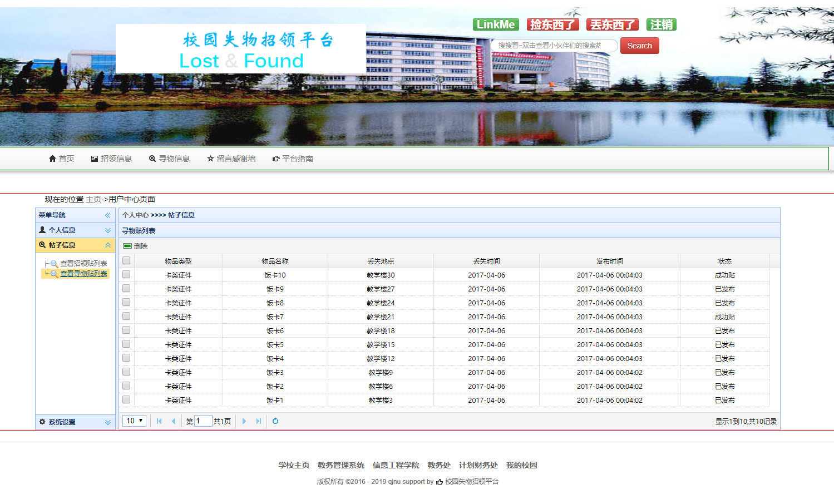834x504 pixels.
Task: Click the green 删除 delete icon
Action: click(x=127, y=246)
